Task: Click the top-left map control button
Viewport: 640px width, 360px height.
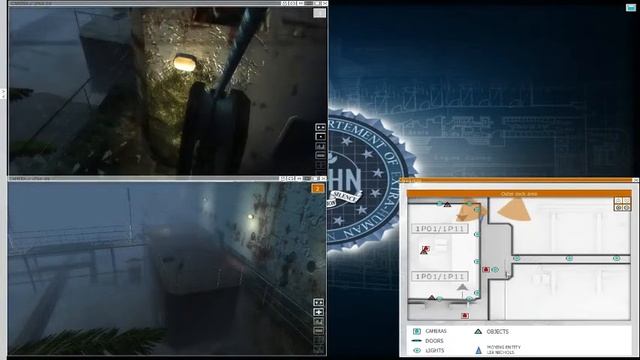Action: pos(618,200)
